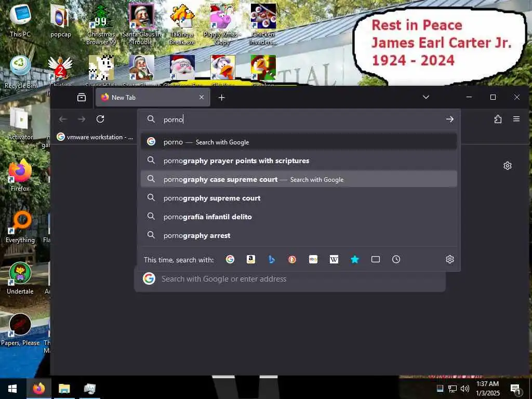Open the notification action center icon
The image size is (532, 399).
515,389
